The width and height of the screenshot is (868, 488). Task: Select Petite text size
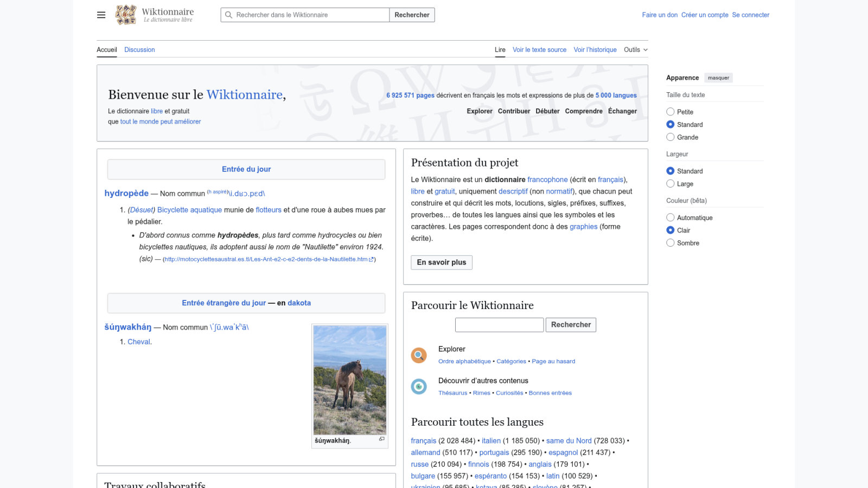(671, 112)
